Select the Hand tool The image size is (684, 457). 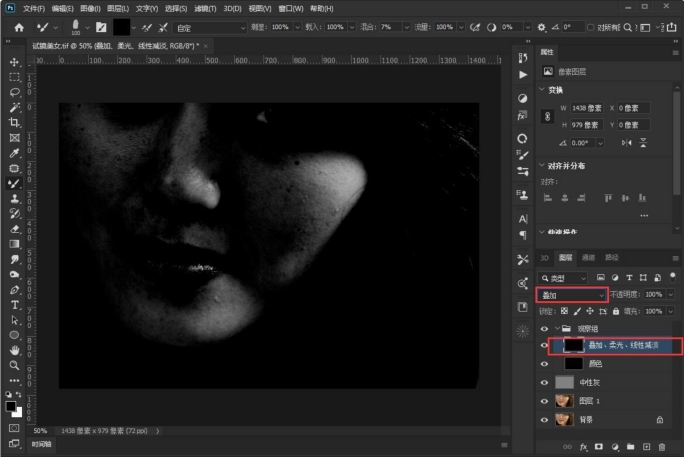click(14, 350)
